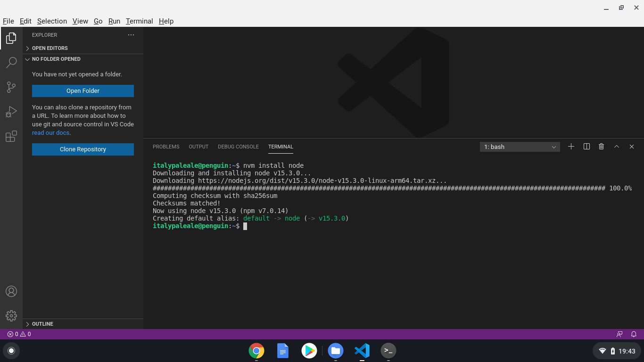Click the Accounts icon
Screen dimensions: 644x362
[x=11, y=291]
